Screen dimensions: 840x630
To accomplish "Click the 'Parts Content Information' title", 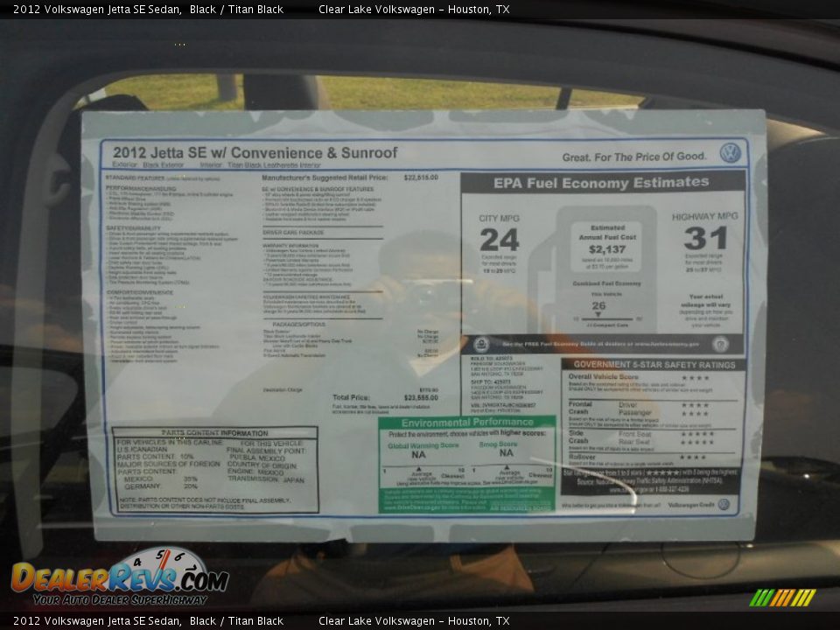I will point(214,433).
